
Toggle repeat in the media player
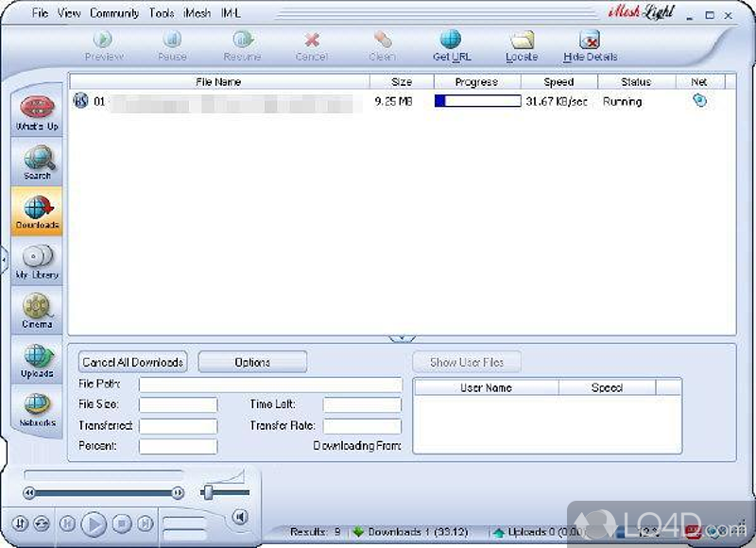click(42, 523)
